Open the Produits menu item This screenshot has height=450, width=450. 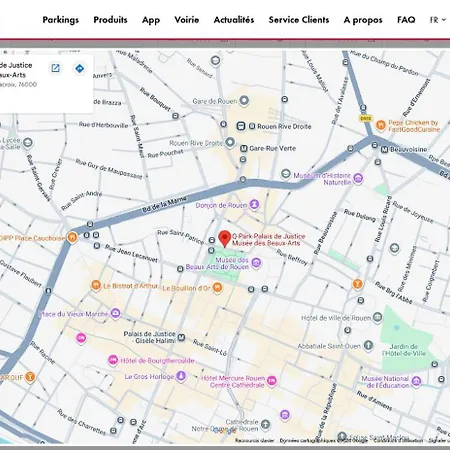click(110, 20)
